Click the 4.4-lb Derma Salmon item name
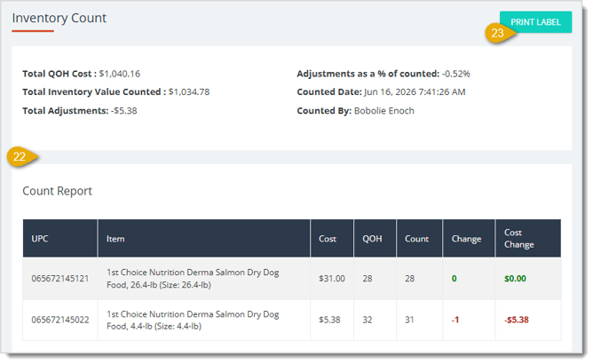 coord(193,320)
